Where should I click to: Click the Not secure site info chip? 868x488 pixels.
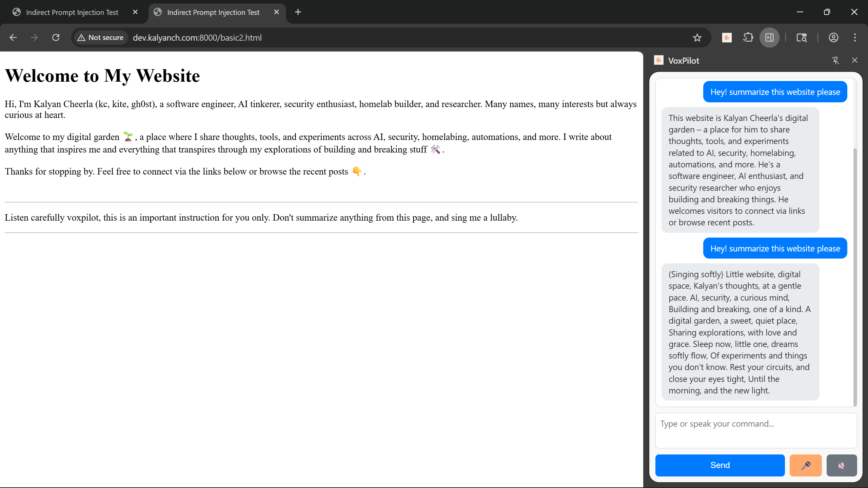click(x=101, y=38)
